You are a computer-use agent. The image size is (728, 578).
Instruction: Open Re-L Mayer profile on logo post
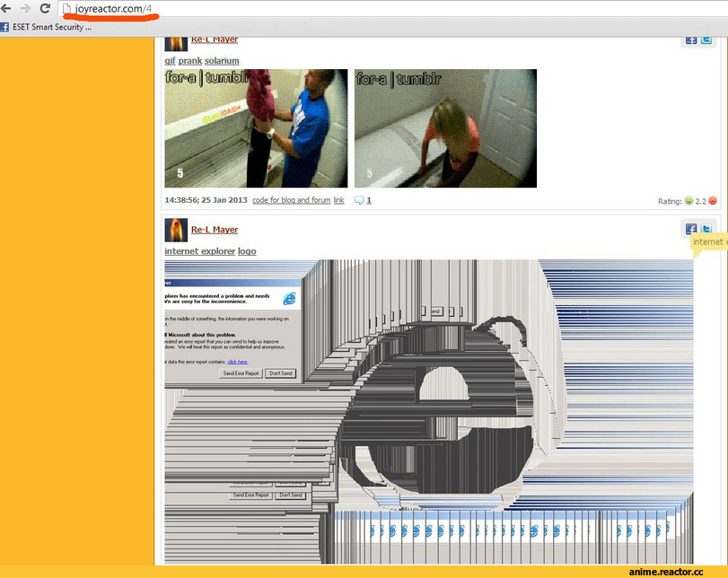[x=215, y=230]
